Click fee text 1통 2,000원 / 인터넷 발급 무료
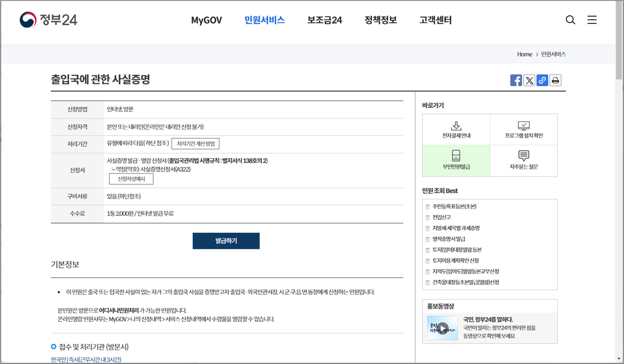Screen dimensions: 624x364 pyautogui.click(x=140, y=214)
